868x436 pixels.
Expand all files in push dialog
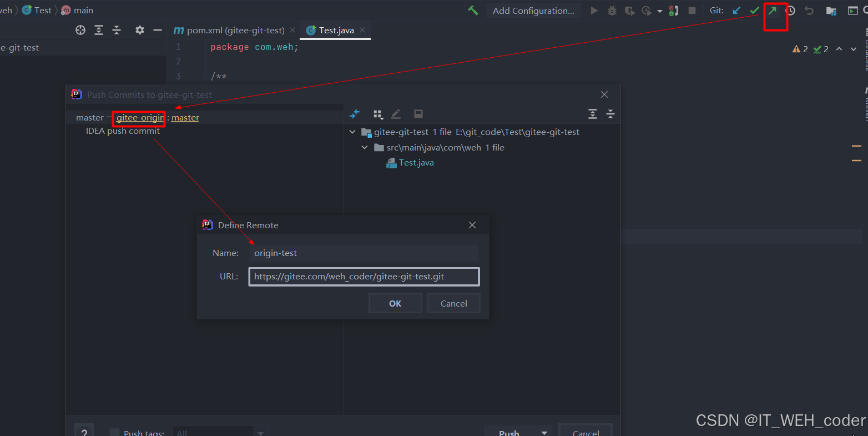coord(593,114)
